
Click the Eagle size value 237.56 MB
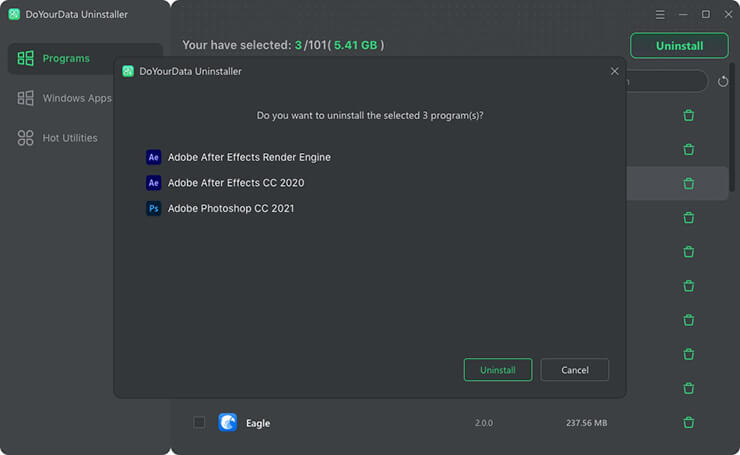(x=586, y=423)
